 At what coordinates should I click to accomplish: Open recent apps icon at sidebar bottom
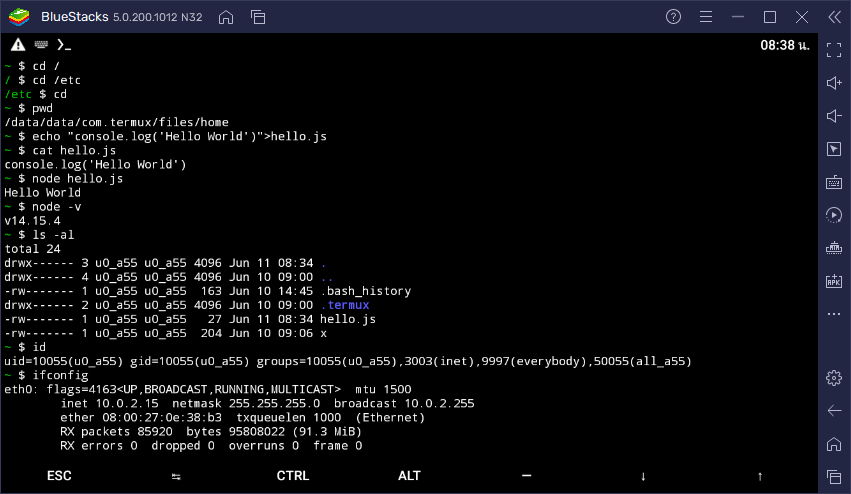coord(834,476)
